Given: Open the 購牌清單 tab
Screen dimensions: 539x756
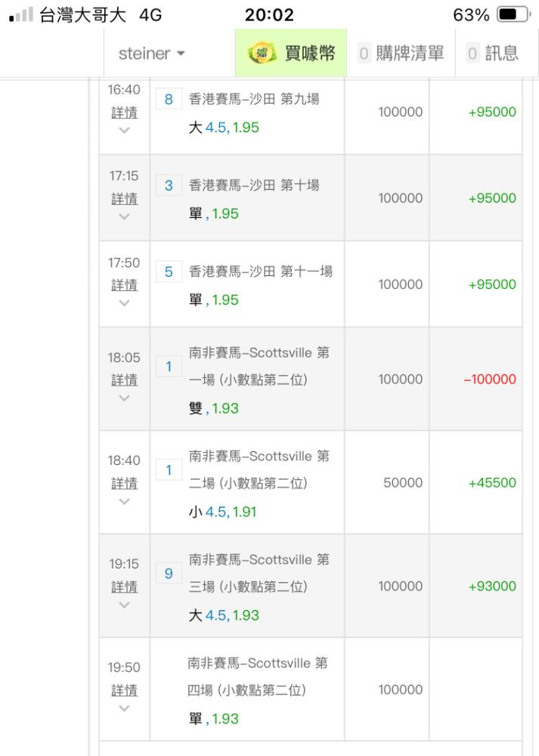Looking at the screenshot, I should click(401, 54).
